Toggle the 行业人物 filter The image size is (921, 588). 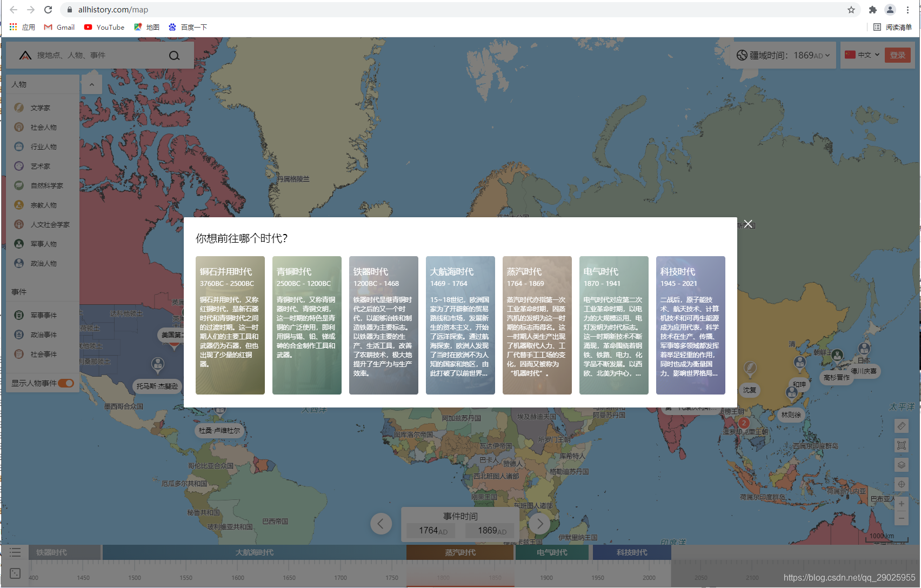(x=42, y=147)
